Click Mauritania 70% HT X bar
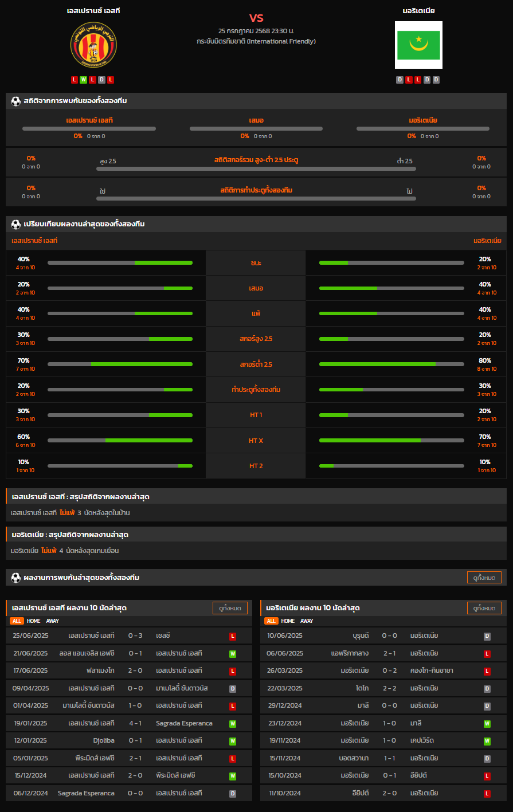Screen dimensions: 513x812 point(391,441)
